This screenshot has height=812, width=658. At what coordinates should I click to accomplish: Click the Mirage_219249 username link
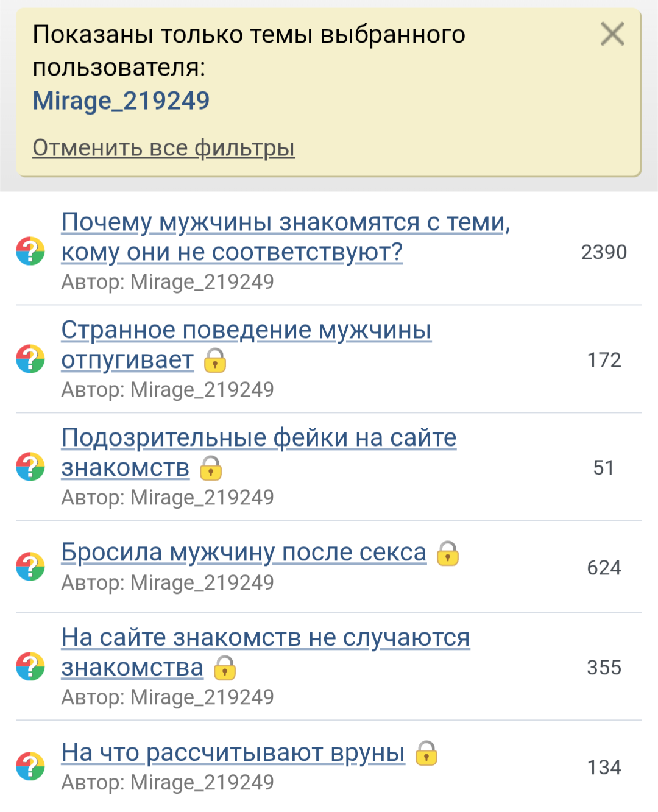tap(121, 101)
